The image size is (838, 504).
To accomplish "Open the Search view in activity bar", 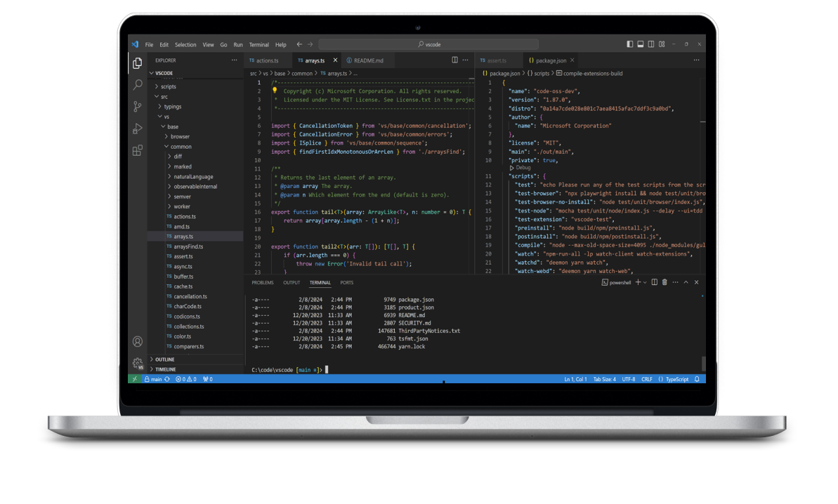I will coord(138,85).
